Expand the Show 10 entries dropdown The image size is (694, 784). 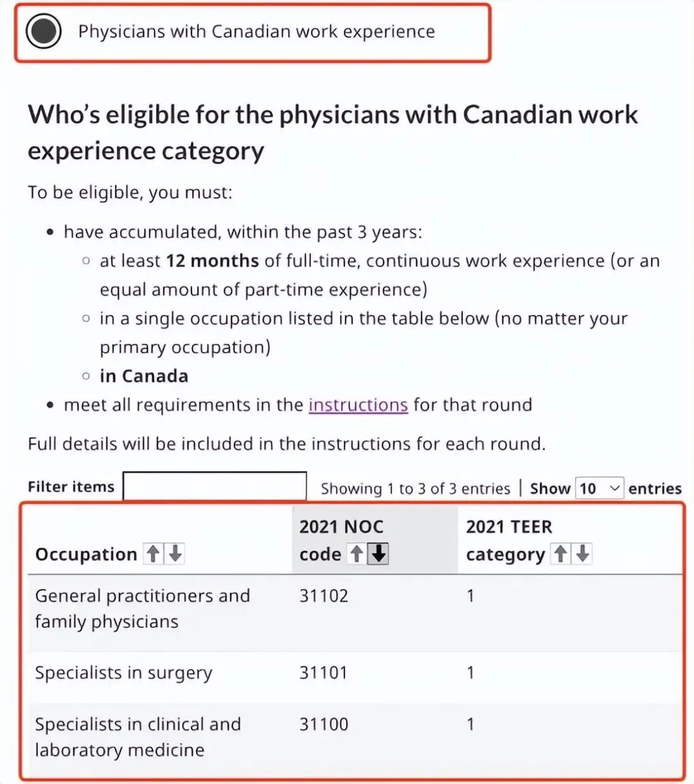(x=600, y=488)
